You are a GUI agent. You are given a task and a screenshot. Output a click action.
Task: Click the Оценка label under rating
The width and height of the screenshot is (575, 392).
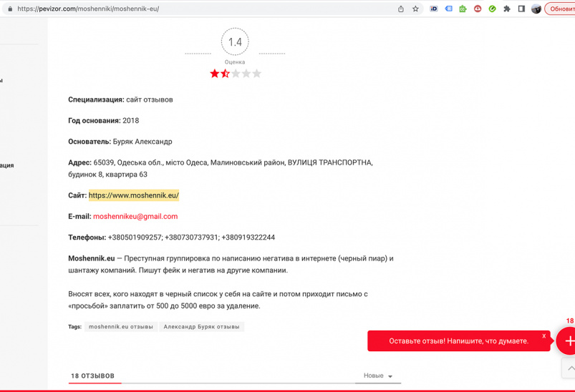click(x=235, y=62)
